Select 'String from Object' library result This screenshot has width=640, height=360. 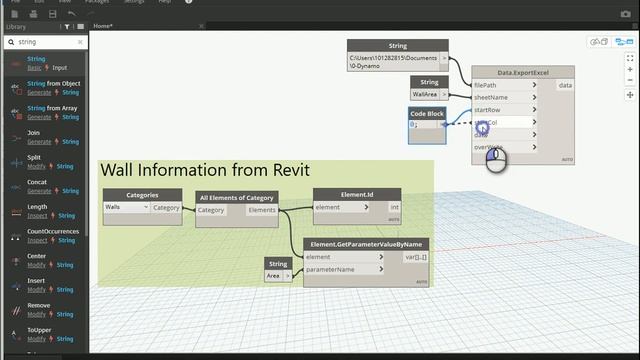coord(46,88)
